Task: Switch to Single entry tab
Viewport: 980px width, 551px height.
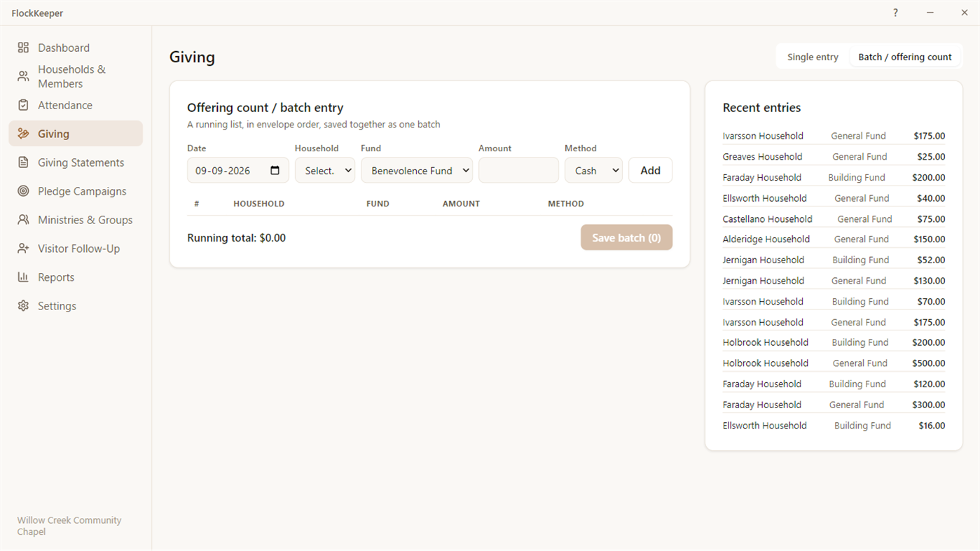Action: pos(813,57)
